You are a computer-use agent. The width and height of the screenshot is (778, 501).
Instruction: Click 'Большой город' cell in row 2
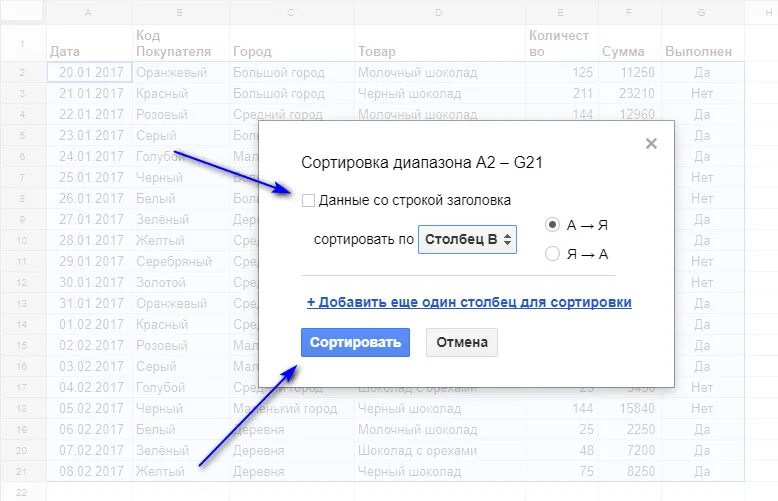(x=292, y=72)
